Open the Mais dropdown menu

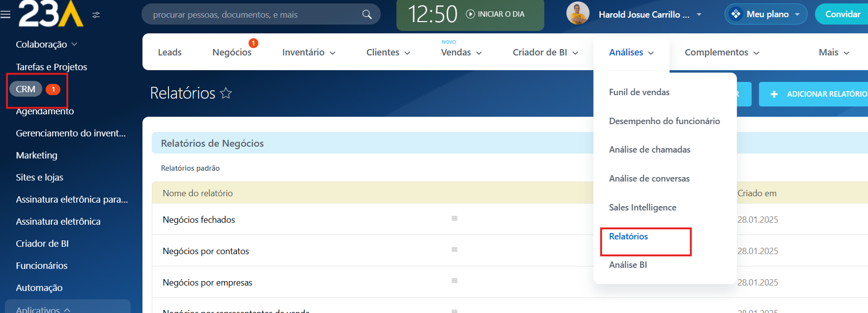[834, 52]
